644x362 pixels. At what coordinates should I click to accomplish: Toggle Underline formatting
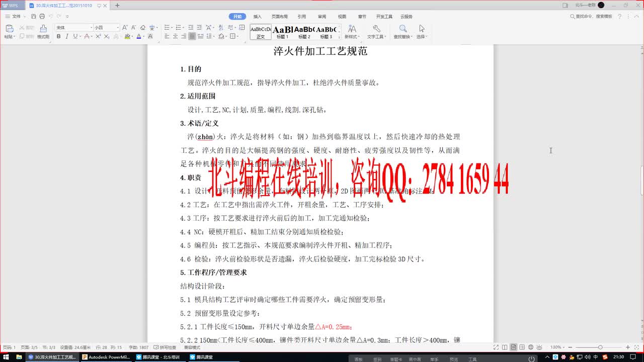(x=75, y=36)
